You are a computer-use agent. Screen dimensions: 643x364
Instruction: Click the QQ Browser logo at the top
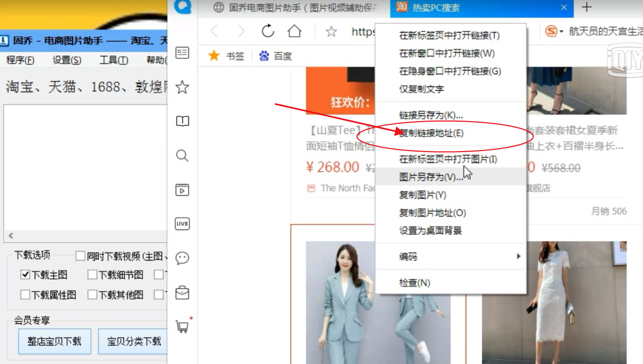point(182,7)
